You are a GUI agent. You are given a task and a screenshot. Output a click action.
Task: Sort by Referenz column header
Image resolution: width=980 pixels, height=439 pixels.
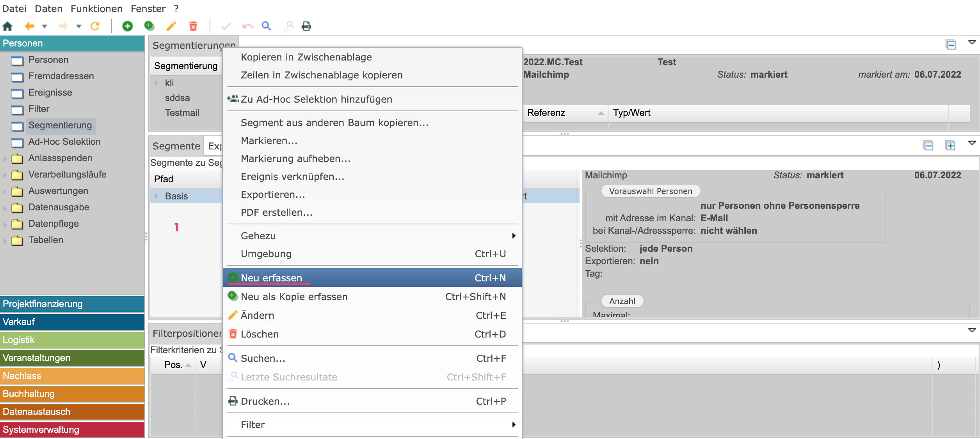tap(546, 113)
